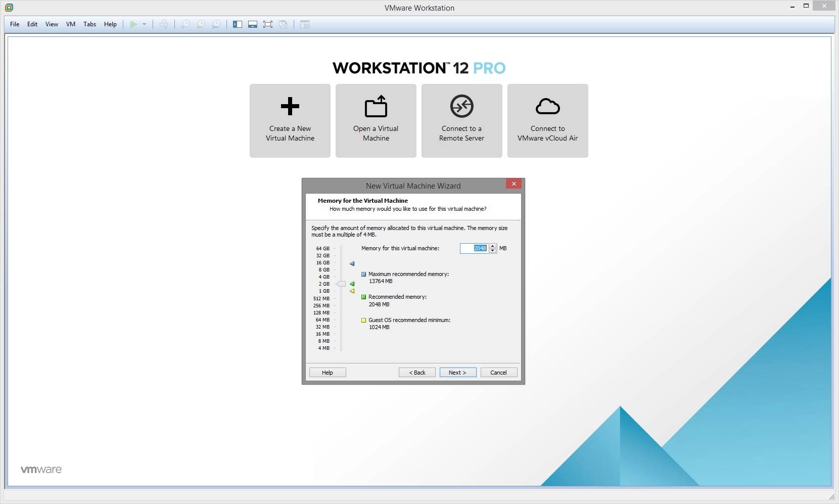Click the yellow Guest OS minimum legend square

363,320
